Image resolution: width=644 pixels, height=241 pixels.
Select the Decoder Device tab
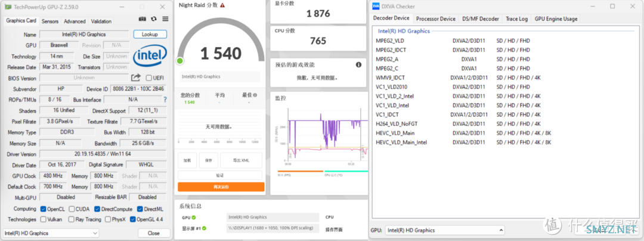click(x=391, y=18)
